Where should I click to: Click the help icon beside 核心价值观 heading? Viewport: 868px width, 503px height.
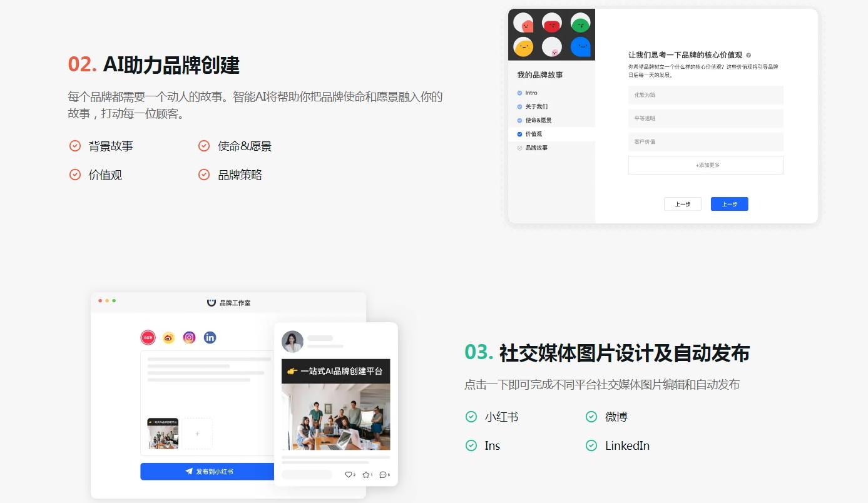(x=748, y=55)
